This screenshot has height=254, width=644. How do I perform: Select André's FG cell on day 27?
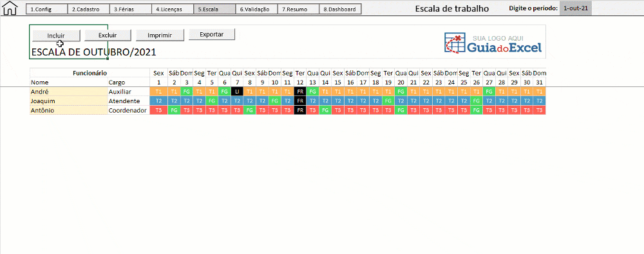tap(489, 92)
